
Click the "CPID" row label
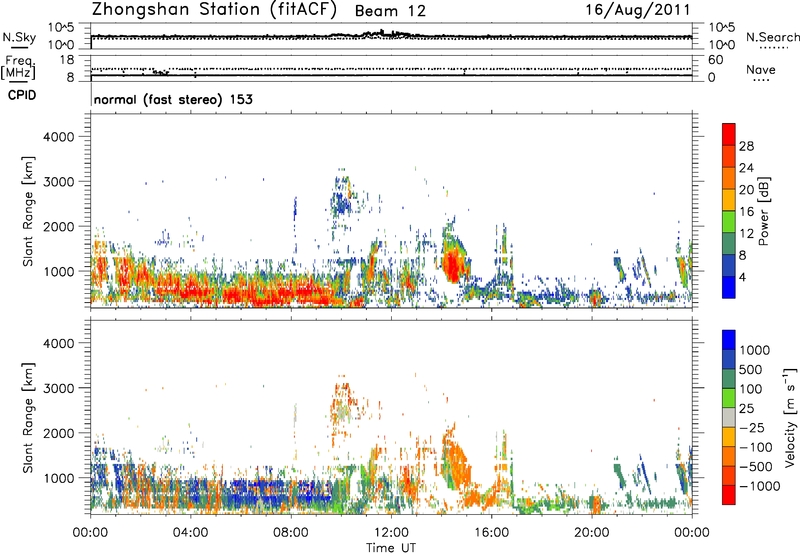point(22,95)
